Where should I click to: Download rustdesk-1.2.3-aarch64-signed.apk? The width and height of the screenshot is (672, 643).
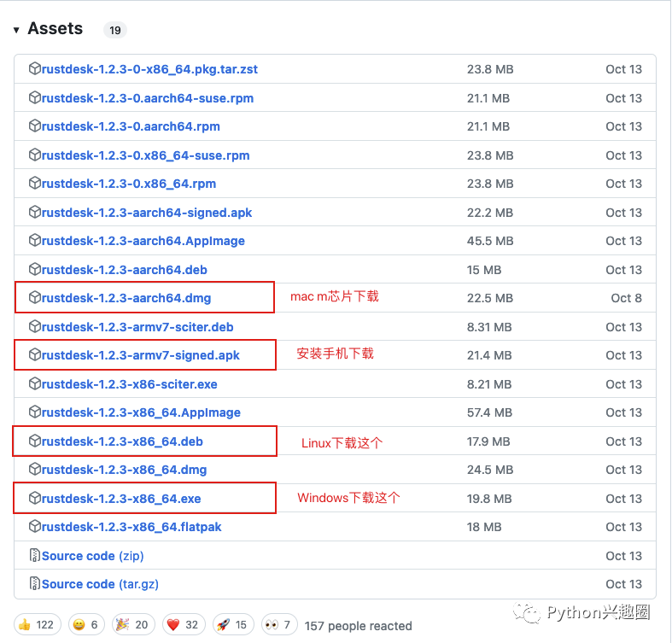point(147,213)
